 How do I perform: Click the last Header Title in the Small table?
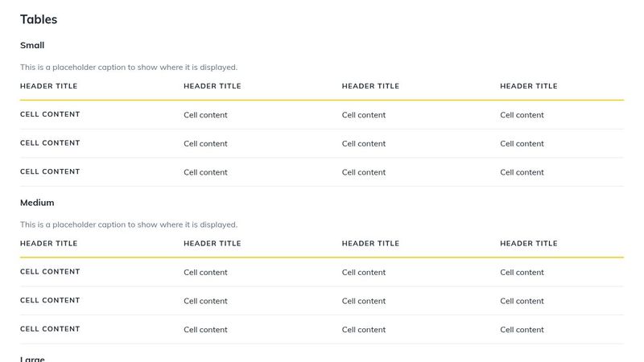529,86
